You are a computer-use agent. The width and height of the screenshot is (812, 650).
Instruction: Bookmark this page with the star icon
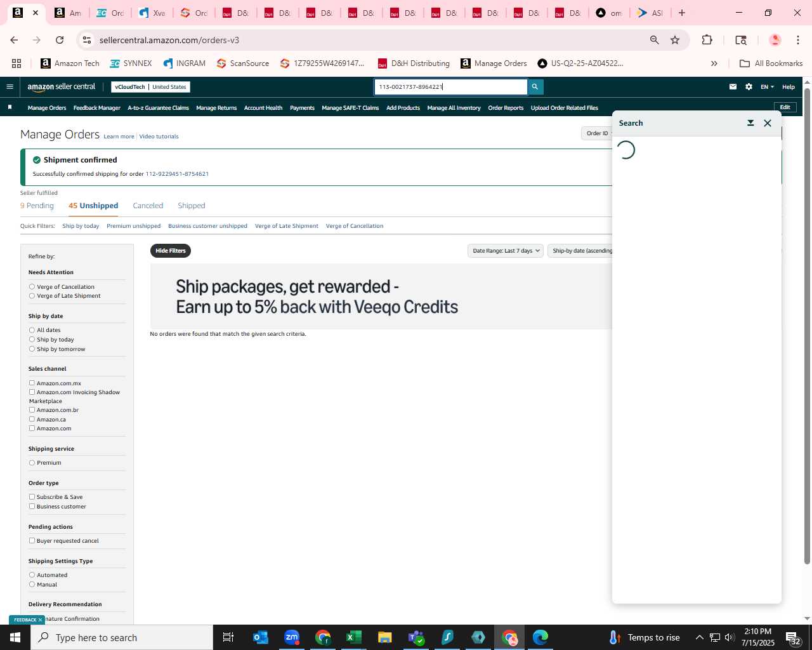tap(675, 40)
